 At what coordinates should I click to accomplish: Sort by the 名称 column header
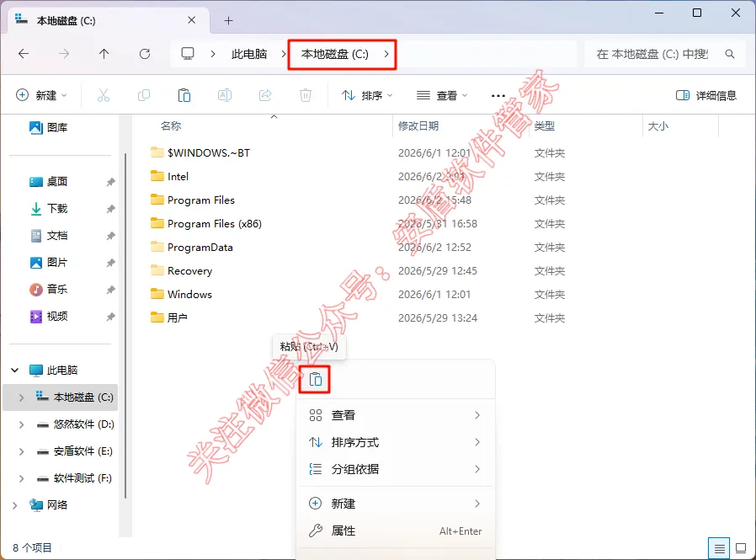click(171, 125)
